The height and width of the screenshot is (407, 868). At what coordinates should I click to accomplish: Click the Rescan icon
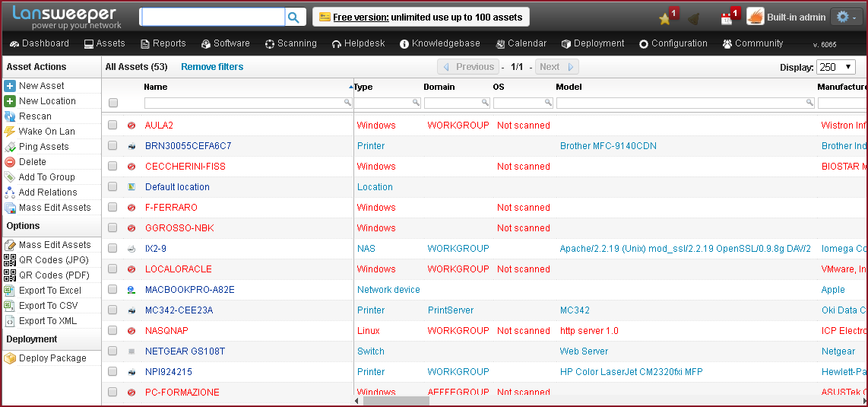[x=9, y=116]
